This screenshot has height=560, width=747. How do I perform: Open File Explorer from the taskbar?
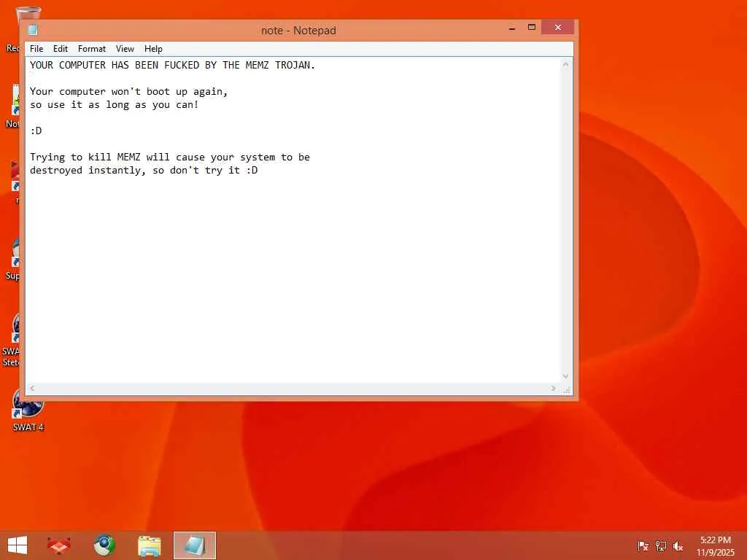pos(149,545)
